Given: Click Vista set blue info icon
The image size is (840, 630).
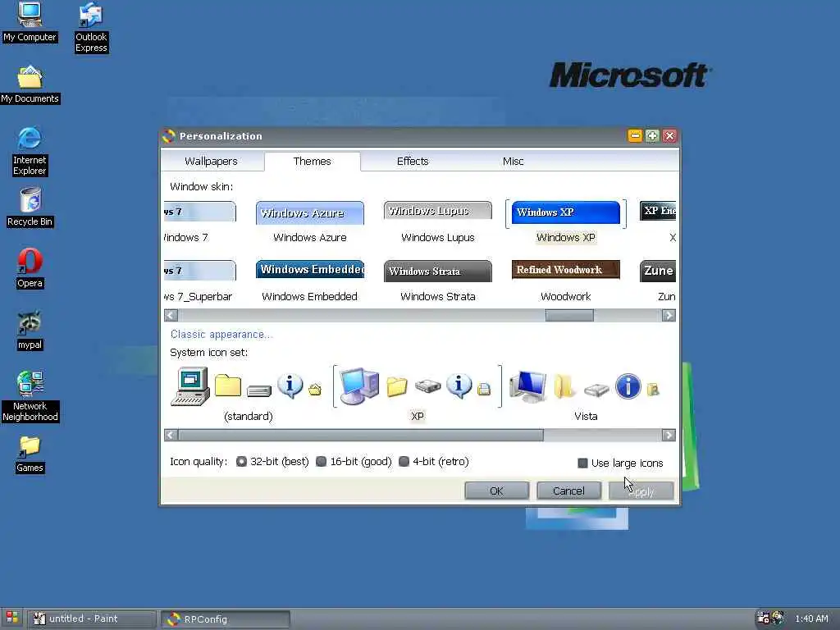Looking at the screenshot, I should [x=628, y=386].
